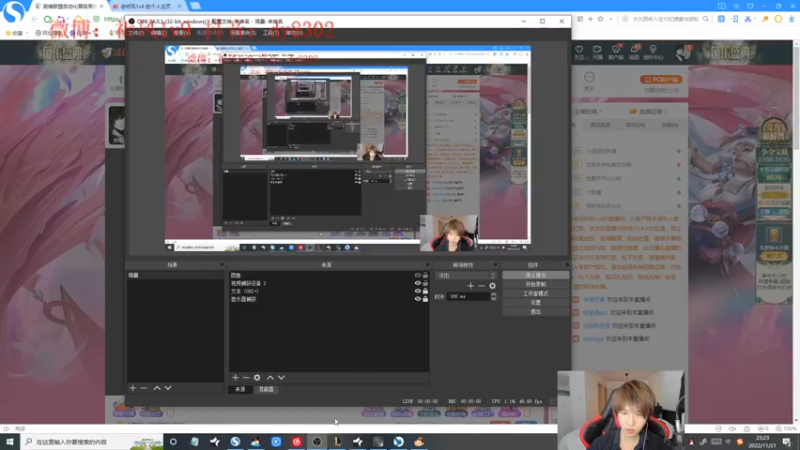Open the 帮助 menu in OBS

[294, 33]
